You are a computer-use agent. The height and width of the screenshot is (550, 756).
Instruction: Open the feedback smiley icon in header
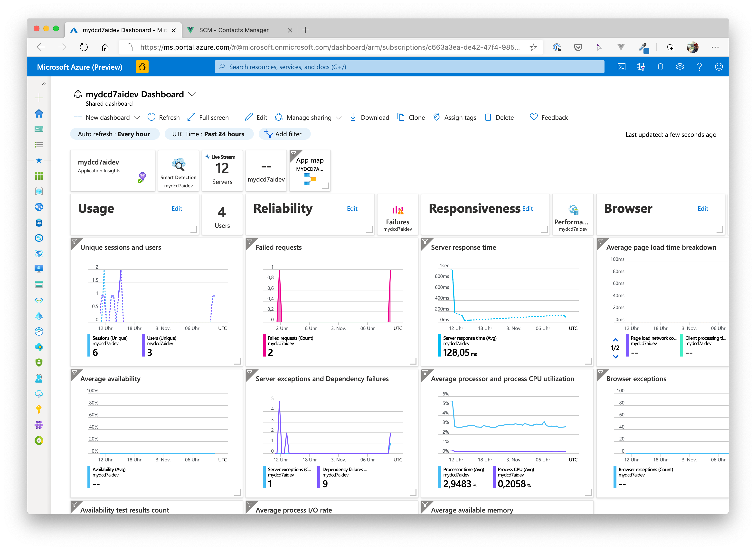point(719,67)
